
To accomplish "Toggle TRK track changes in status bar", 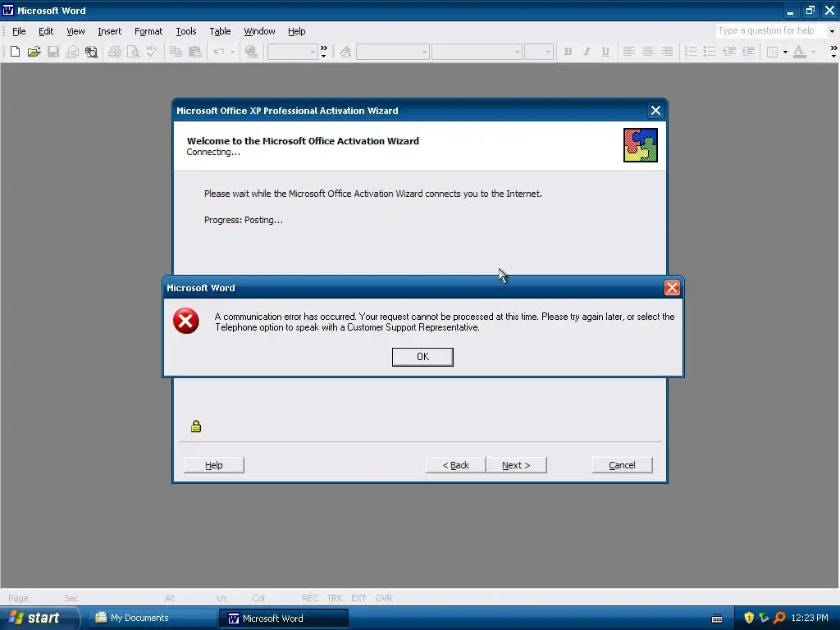I will tap(335, 598).
